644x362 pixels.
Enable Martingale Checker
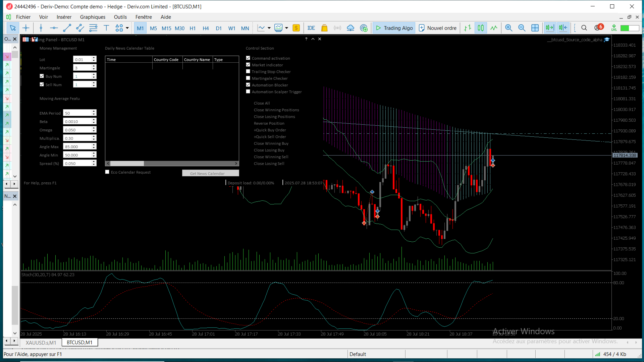(248, 78)
